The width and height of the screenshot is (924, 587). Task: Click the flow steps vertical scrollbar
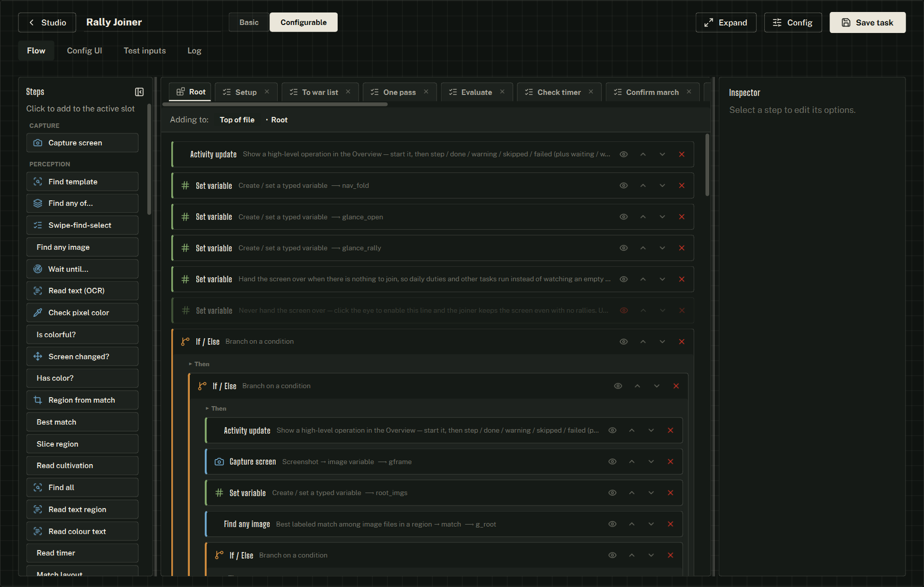point(707,165)
